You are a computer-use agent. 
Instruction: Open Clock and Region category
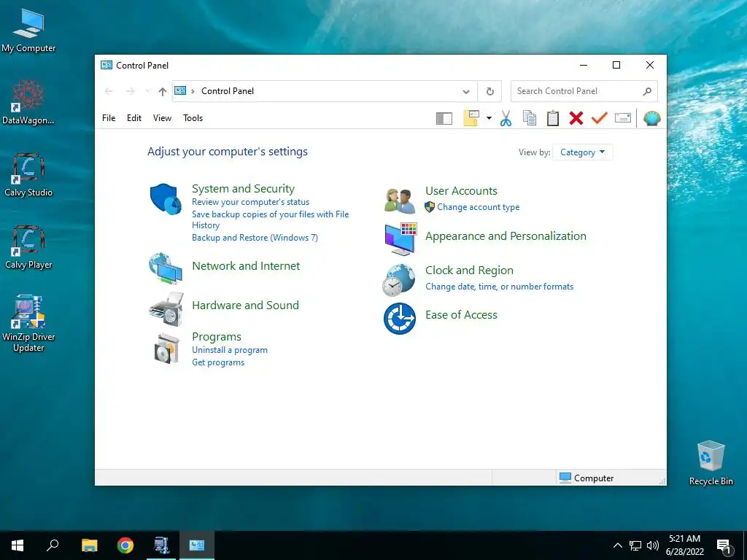pos(469,271)
